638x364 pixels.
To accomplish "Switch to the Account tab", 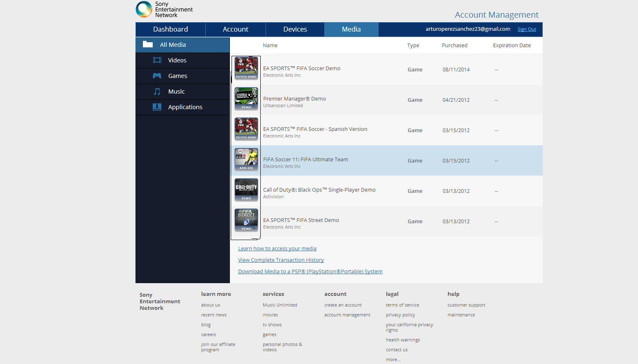I will [236, 29].
